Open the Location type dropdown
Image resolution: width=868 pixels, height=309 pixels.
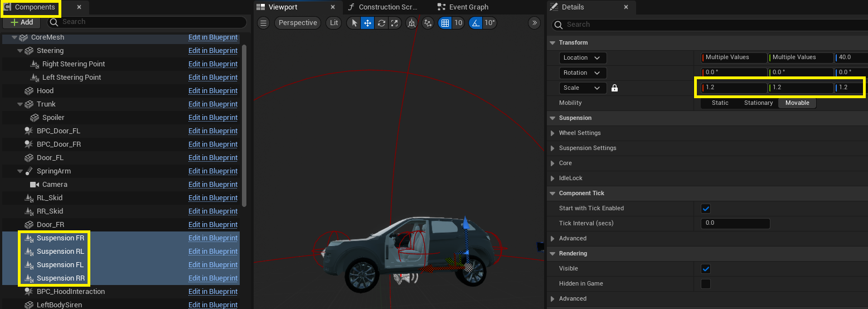point(583,58)
